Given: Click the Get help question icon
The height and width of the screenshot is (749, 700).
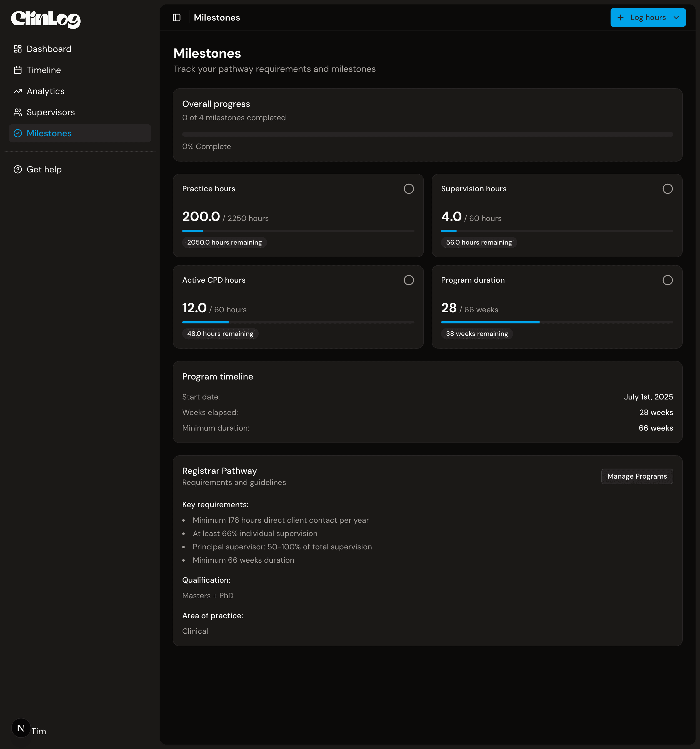Looking at the screenshot, I should tap(18, 170).
